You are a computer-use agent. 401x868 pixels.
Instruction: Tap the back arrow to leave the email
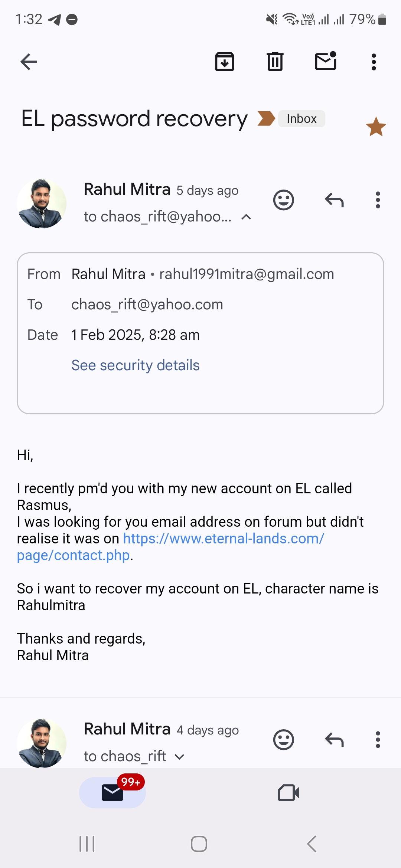(29, 62)
